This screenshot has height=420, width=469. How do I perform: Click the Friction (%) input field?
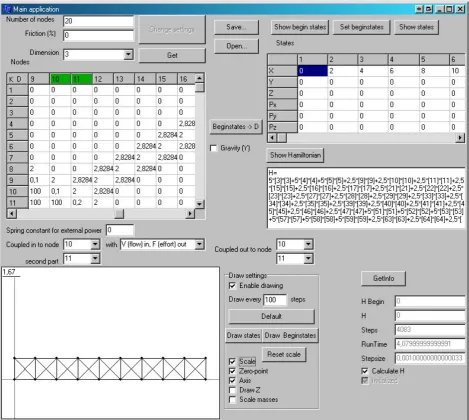[99, 35]
